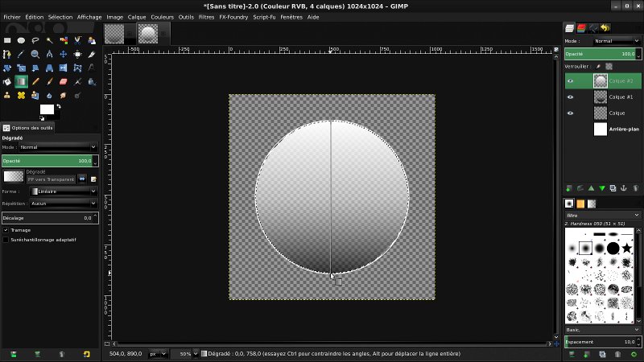Viewport: 644px width, 362px height.
Task: Click the white foreground color swatch
Action: tap(47, 109)
